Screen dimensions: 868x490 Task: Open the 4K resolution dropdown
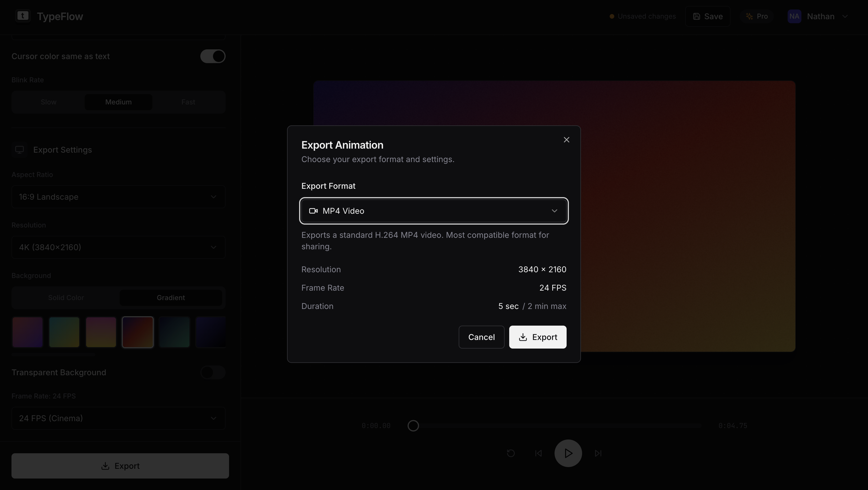click(x=118, y=248)
